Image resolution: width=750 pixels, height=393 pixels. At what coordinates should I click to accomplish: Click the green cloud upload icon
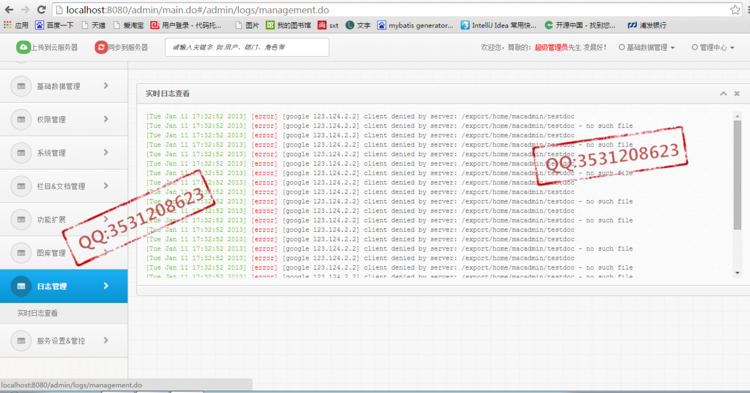[x=22, y=47]
